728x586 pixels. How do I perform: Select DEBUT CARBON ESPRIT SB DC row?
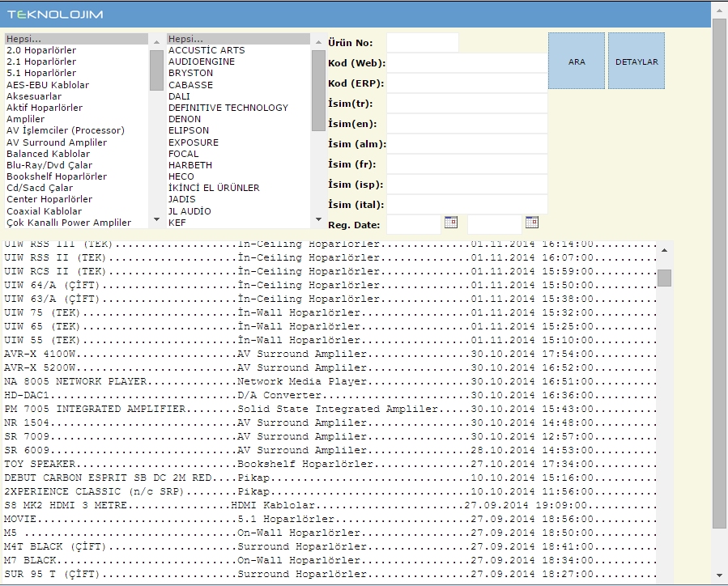pyautogui.click(x=330, y=478)
